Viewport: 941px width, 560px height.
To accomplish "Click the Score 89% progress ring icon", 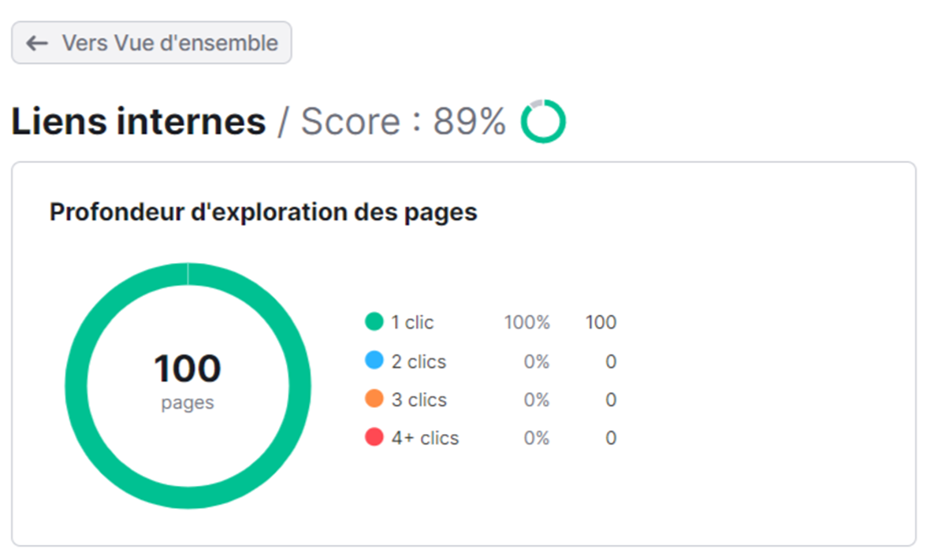I will coord(542,121).
